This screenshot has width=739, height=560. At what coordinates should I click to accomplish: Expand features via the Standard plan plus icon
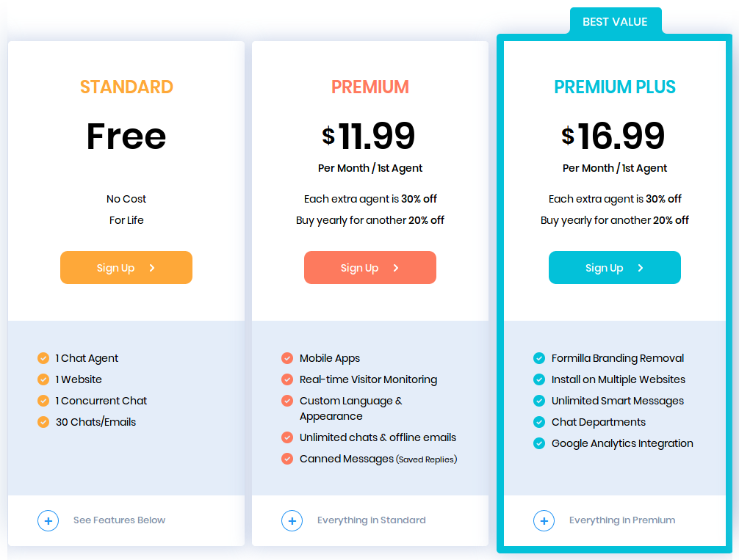pyautogui.click(x=48, y=520)
